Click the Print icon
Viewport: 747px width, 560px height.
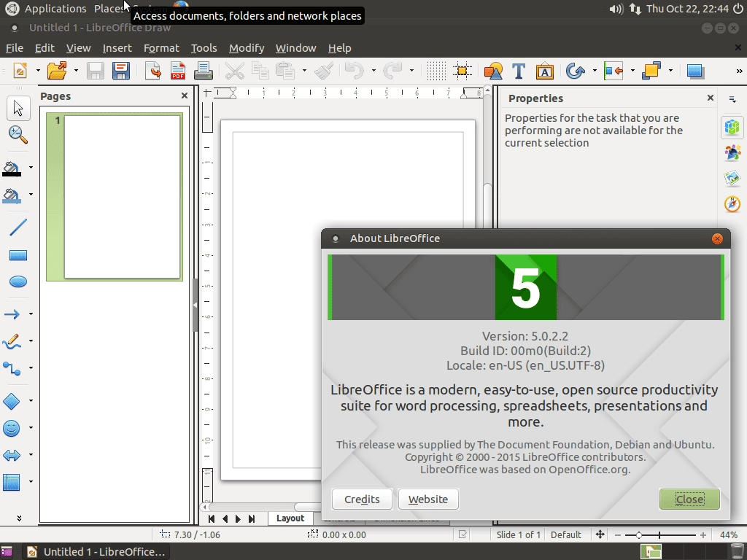pyautogui.click(x=204, y=71)
